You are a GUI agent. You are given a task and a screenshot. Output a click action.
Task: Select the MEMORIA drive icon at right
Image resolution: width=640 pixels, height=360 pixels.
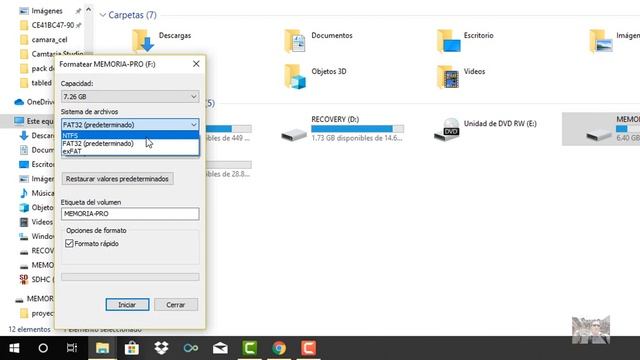[x=599, y=134]
